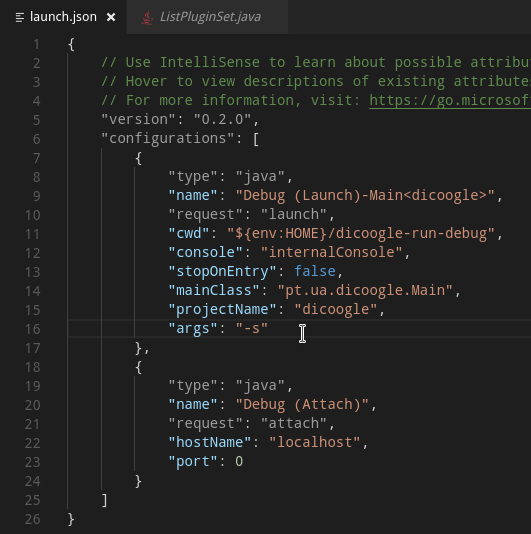Click the "type": "java" on line 19

[x=231, y=386]
